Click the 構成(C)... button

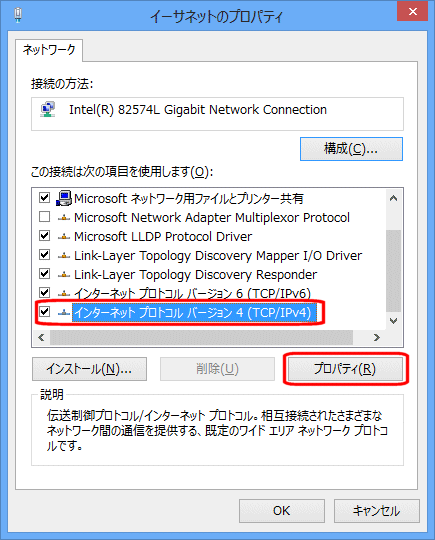(x=351, y=149)
